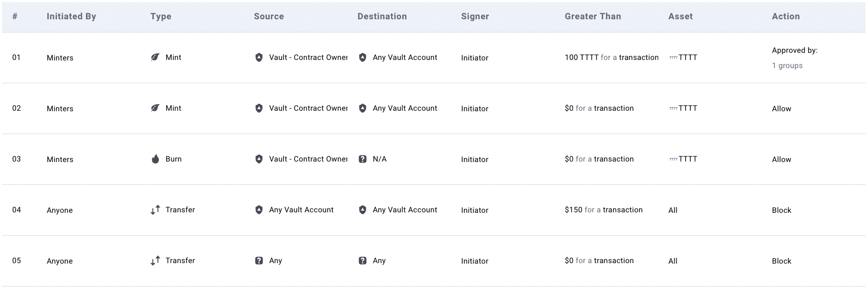Click the Mint leaf icon in rule 01

pyautogui.click(x=155, y=57)
